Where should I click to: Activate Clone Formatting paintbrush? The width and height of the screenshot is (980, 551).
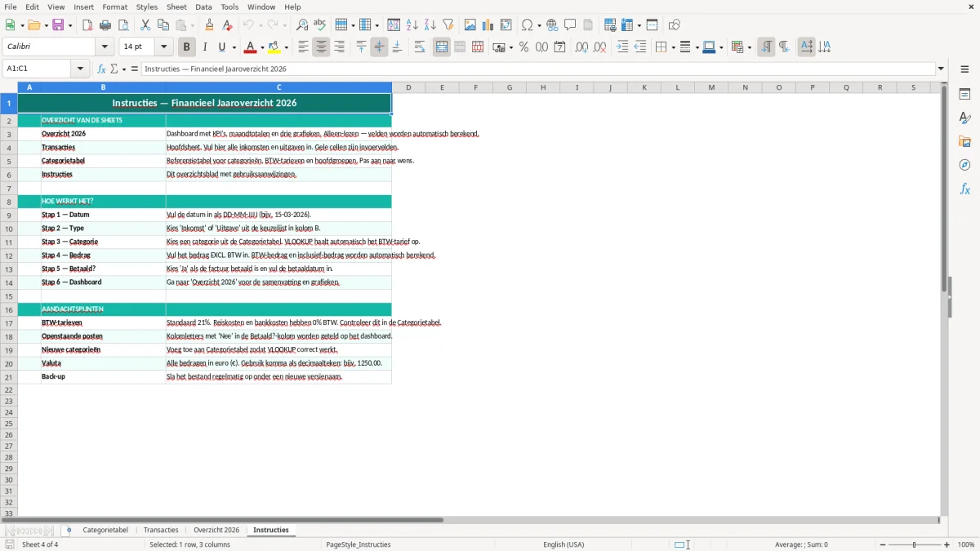(210, 25)
